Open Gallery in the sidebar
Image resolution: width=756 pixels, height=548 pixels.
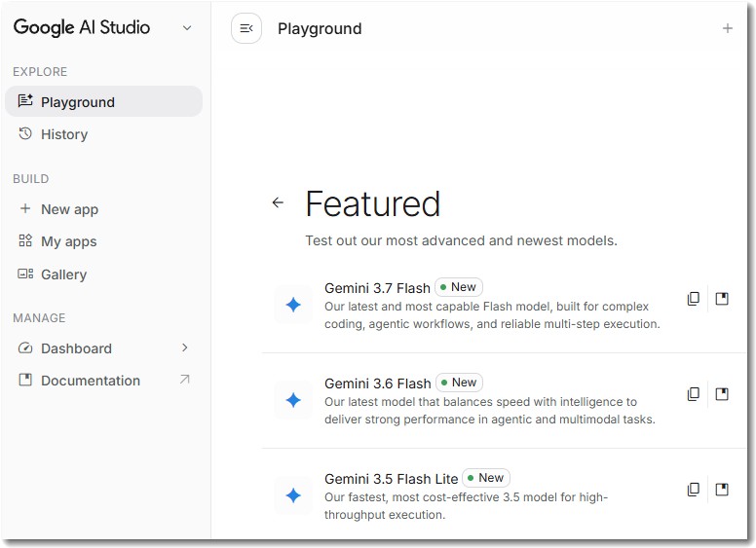pos(103,274)
